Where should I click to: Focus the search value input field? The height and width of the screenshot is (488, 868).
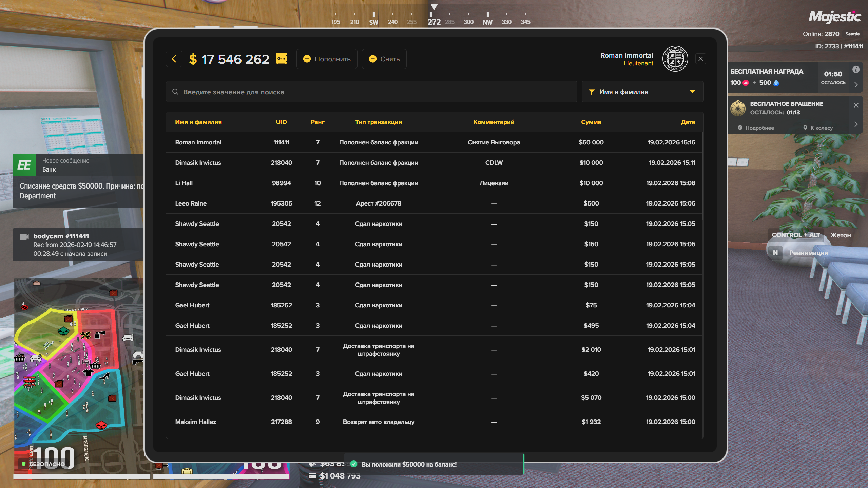tap(373, 92)
